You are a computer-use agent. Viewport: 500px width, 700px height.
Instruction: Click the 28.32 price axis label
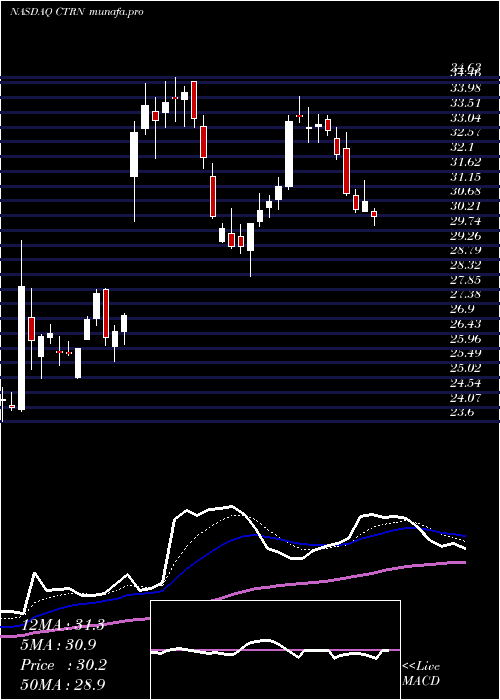(x=466, y=265)
